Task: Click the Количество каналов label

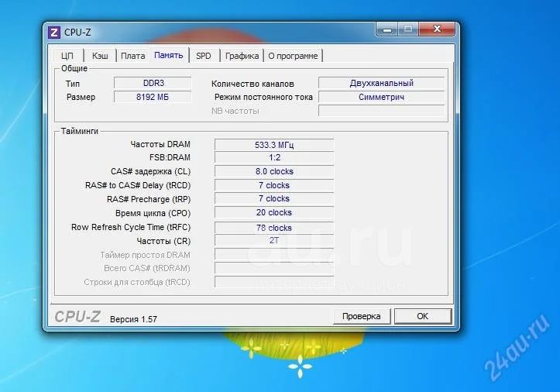Action: 253,84
